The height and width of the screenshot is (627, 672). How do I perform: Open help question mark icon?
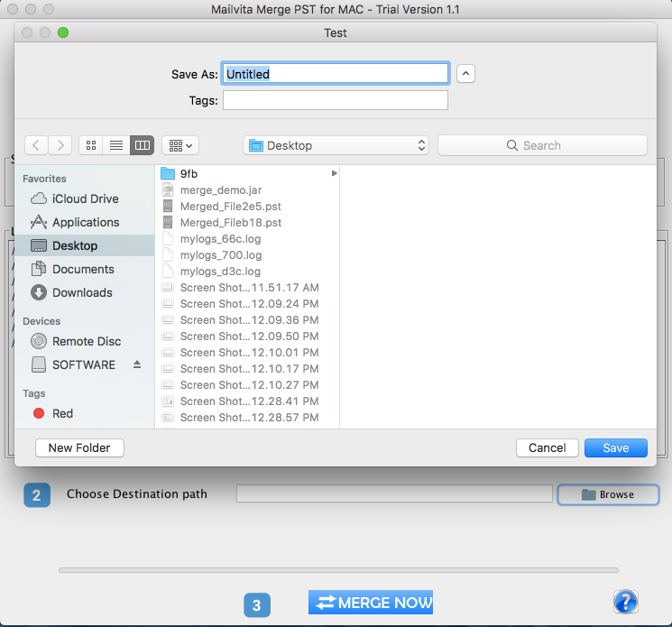626,602
